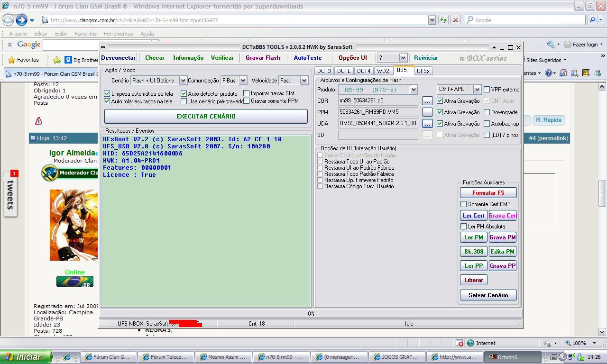This screenshot has height=364, width=607.
Task: Toggle Auto rolar resultados na tela
Action: 107,101
